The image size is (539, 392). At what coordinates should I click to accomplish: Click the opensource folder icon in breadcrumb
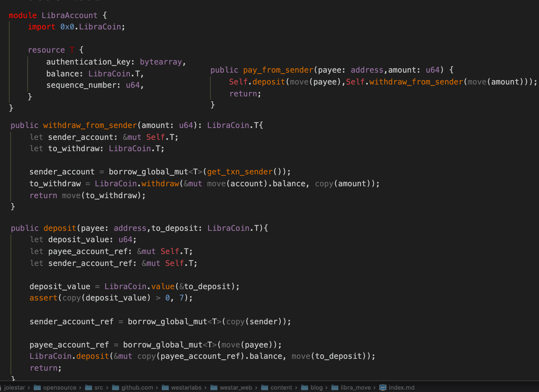click(37, 388)
